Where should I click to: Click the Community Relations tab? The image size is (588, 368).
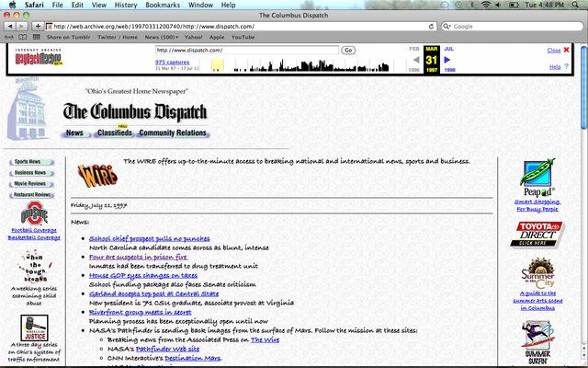click(173, 132)
